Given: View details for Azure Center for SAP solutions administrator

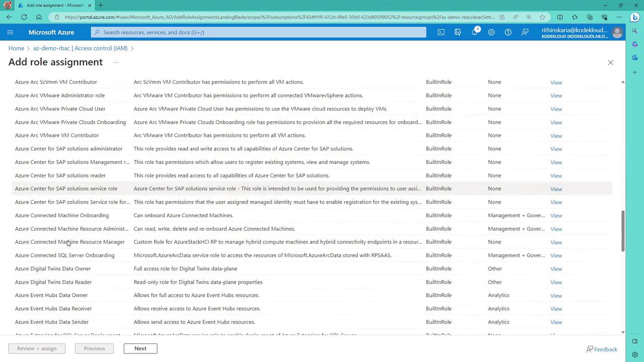Looking at the screenshot, I should click(556, 149).
